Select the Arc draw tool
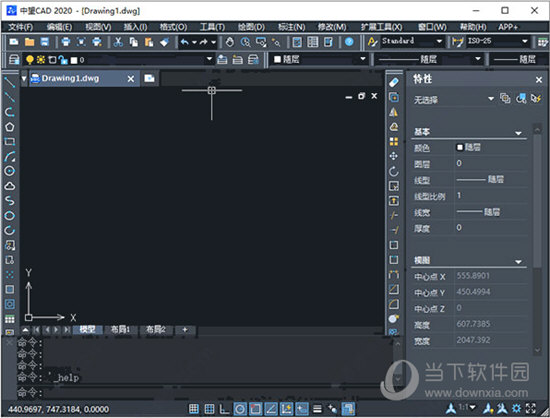The width and height of the screenshot is (550, 418). click(9, 156)
